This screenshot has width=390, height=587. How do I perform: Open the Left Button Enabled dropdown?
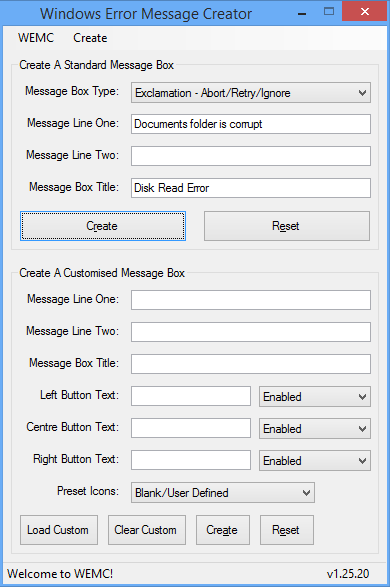point(315,396)
